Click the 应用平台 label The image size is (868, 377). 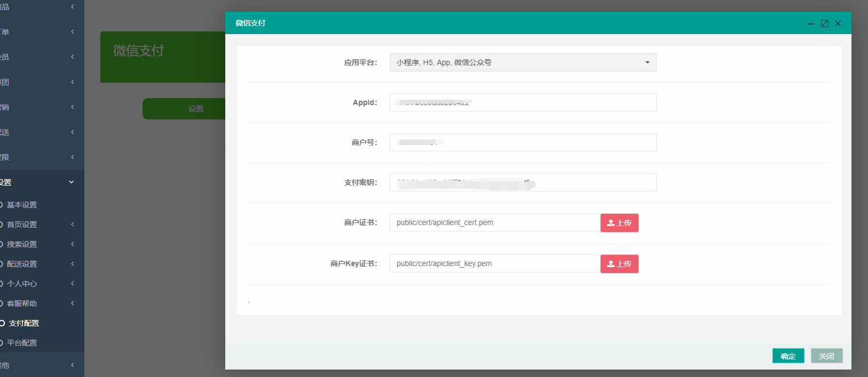click(x=361, y=62)
